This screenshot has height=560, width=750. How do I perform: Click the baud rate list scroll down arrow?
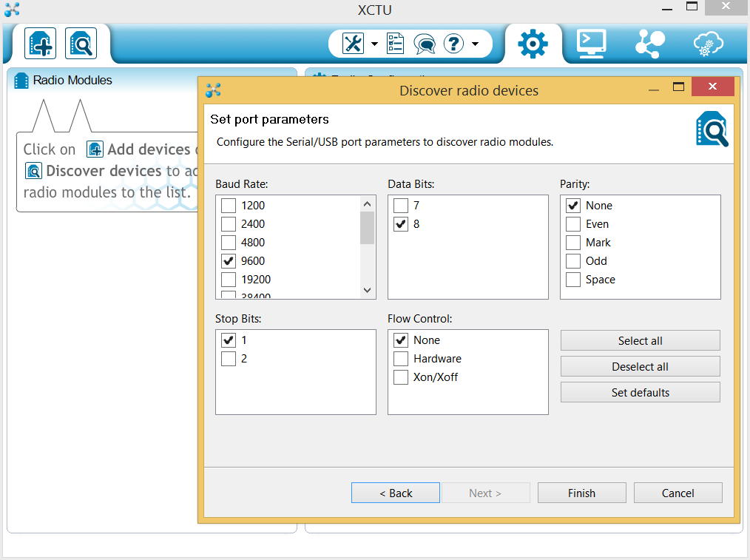(368, 290)
